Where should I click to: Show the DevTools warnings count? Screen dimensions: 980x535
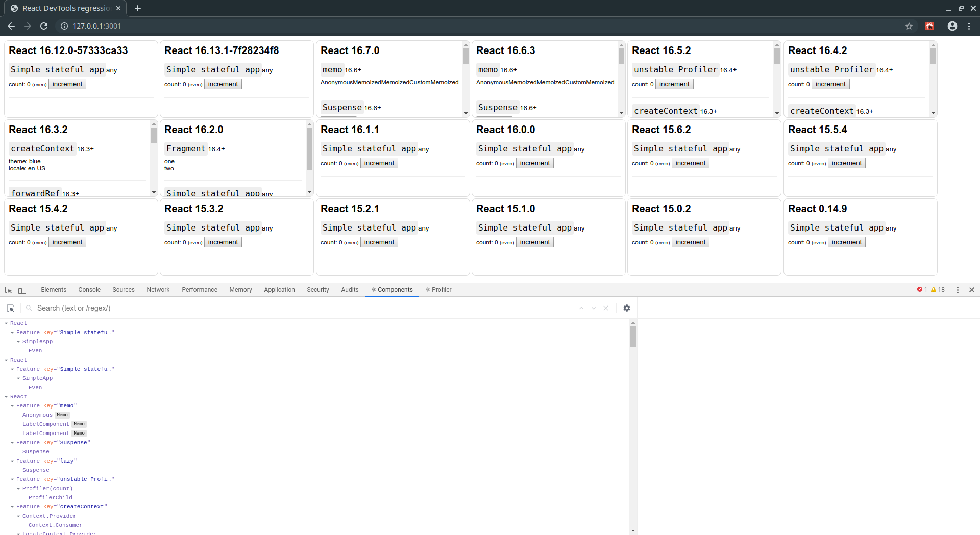(x=938, y=290)
